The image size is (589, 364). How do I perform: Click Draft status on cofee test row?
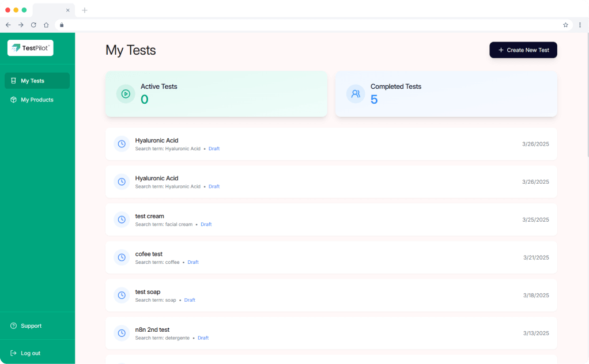point(193,262)
